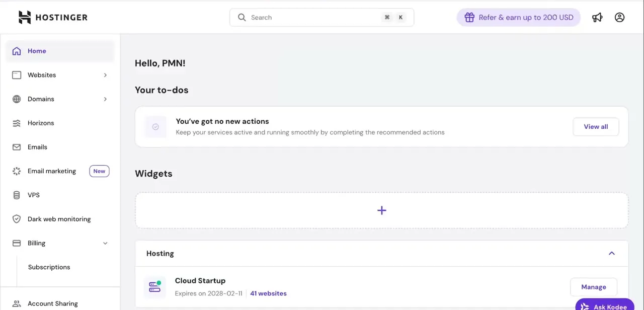The width and height of the screenshot is (644, 310).
Task: Click the Hosting section header text
Action: 160,254
